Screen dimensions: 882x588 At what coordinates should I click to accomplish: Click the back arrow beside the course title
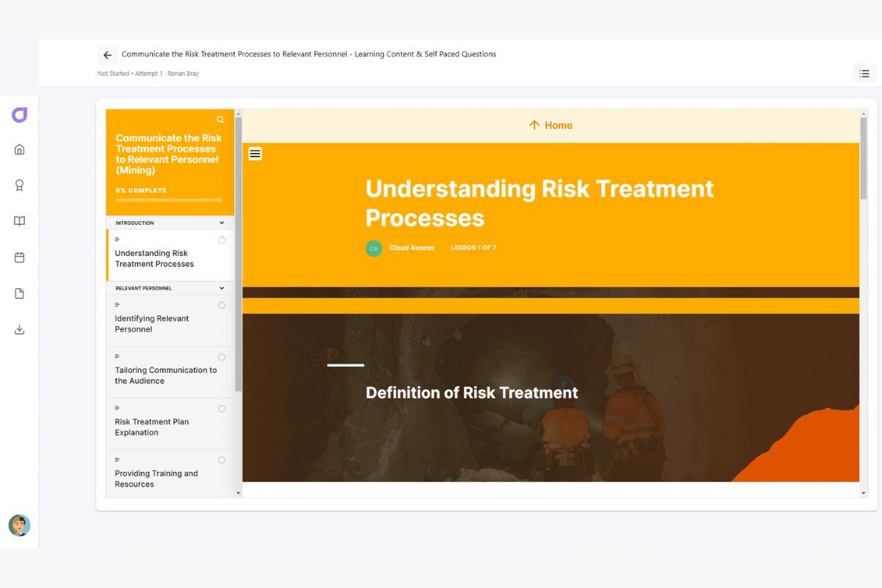coord(107,55)
